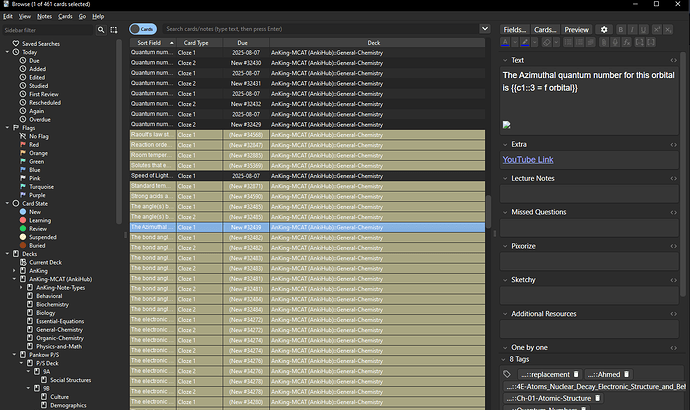The width and height of the screenshot is (690, 410).
Task: Open the Cards menu in menu bar
Action: [x=64, y=17]
